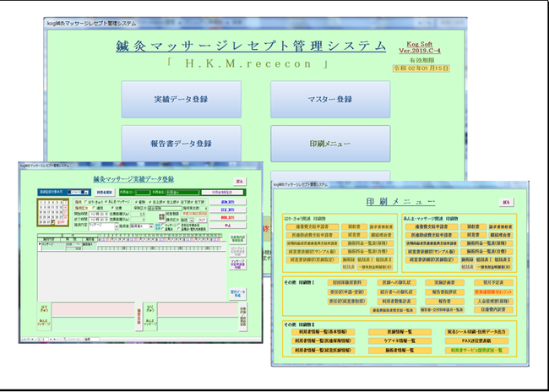Image resolution: width=549 pixels, height=392 pixels.
Task: Click 領収書 under はり・きゅう関連
Action: pyautogui.click(x=354, y=227)
